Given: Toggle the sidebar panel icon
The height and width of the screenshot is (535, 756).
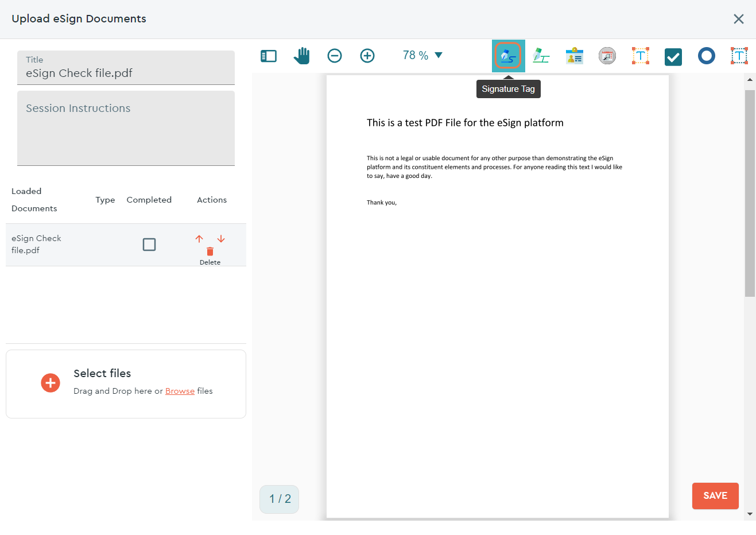Looking at the screenshot, I should point(269,56).
